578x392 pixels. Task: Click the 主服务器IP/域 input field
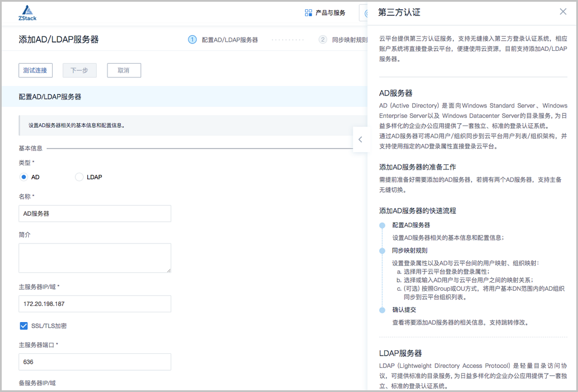[x=95, y=304]
